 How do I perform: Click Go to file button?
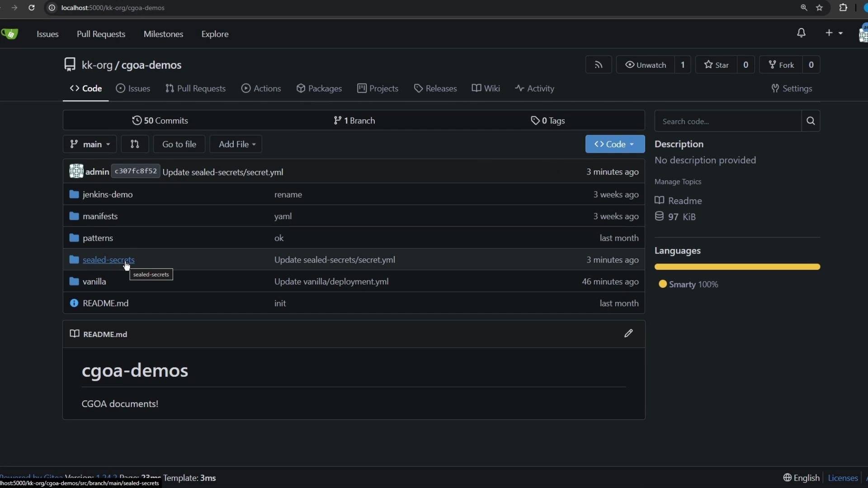coord(179,144)
